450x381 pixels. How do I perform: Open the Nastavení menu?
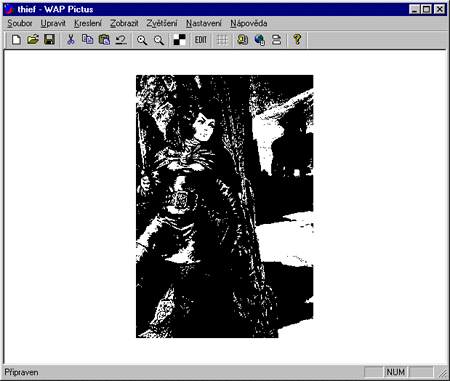[x=204, y=23]
